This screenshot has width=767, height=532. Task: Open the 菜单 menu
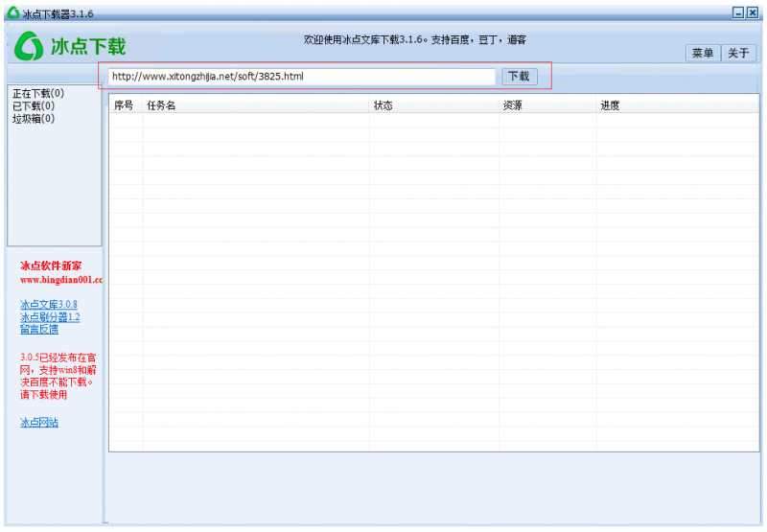click(703, 53)
